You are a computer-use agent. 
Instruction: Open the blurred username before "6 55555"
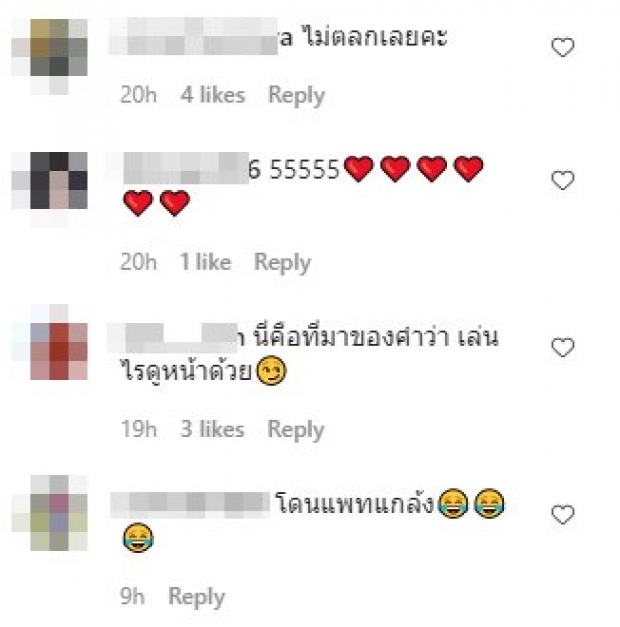coord(186,168)
